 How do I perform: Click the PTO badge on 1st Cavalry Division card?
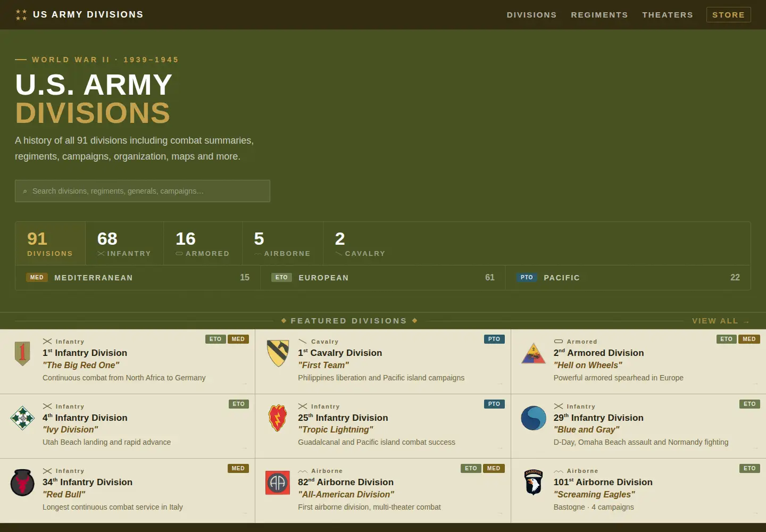tap(494, 339)
